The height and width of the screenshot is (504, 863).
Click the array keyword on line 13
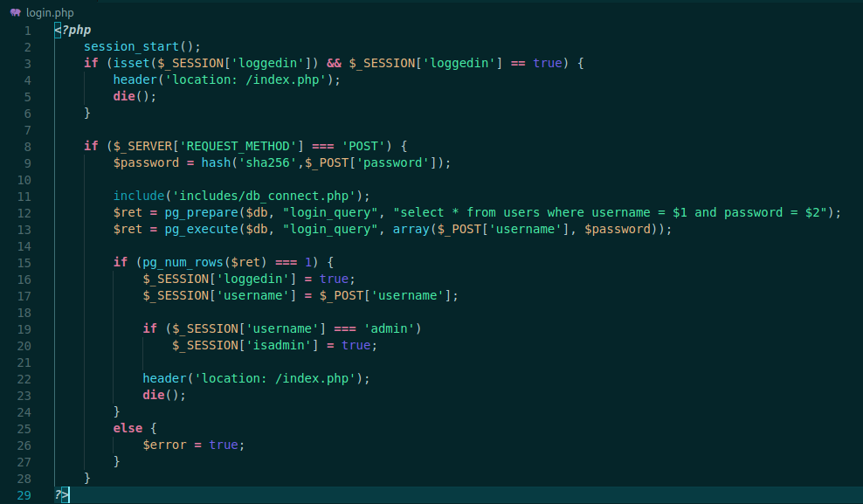tap(411, 230)
